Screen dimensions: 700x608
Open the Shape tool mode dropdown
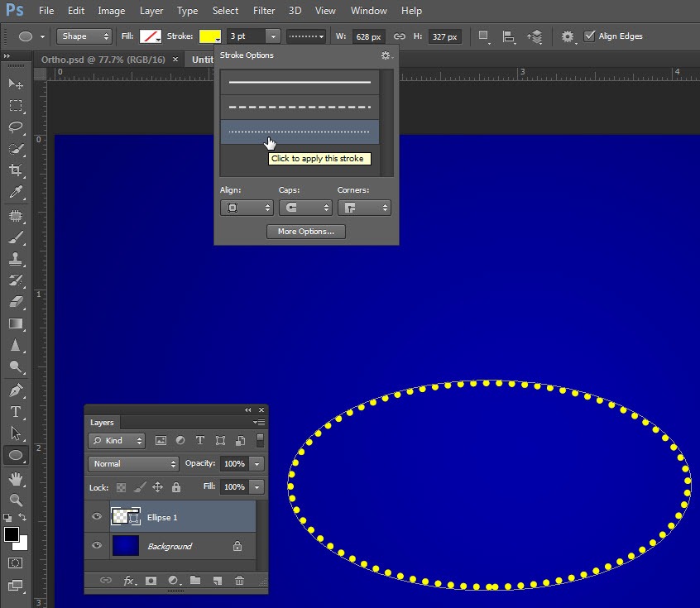(84, 36)
